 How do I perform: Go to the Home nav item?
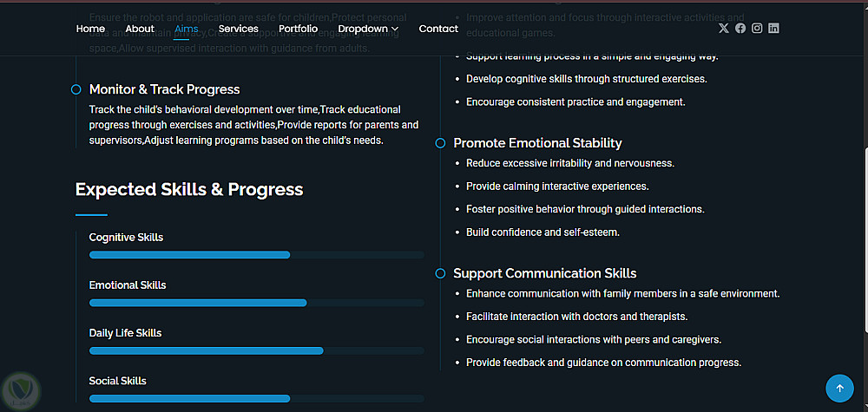point(90,29)
